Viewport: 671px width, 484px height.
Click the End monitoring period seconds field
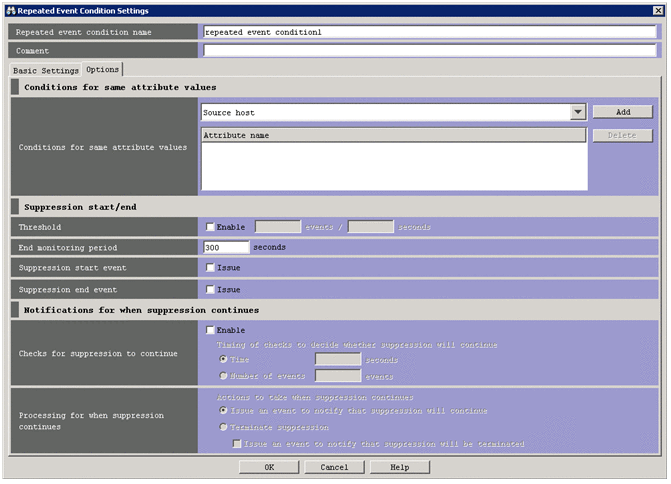click(x=225, y=247)
